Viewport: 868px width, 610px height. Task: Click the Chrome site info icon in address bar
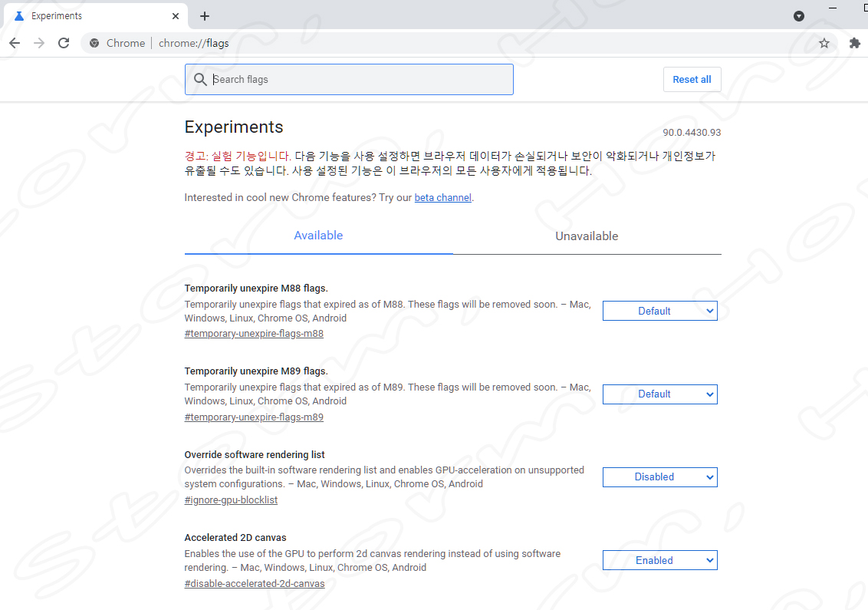click(x=94, y=43)
